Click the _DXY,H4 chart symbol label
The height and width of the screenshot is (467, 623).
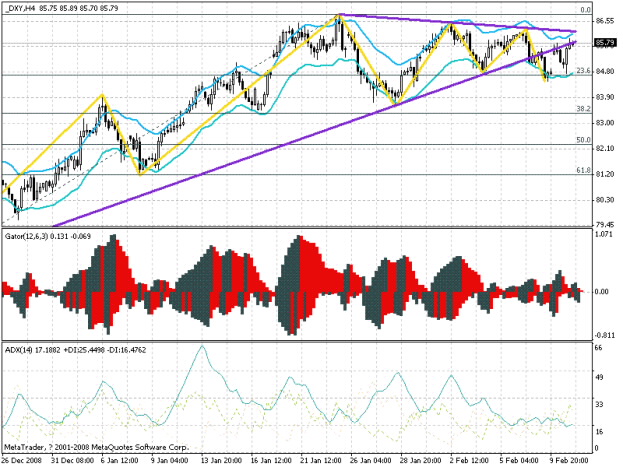tap(21, 8)
